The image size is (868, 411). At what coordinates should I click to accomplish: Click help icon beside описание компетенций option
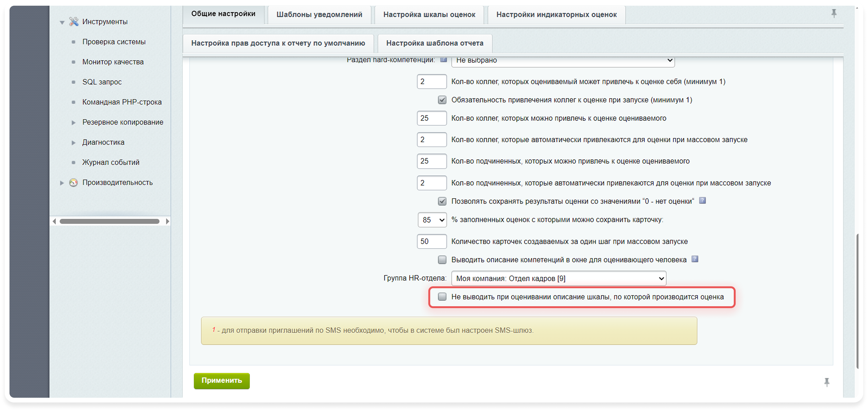695,259
